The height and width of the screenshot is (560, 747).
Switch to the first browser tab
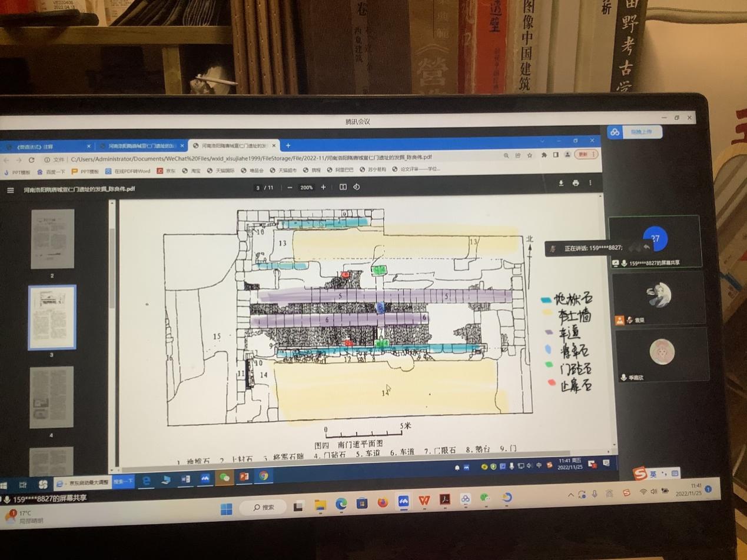(44, 146)
